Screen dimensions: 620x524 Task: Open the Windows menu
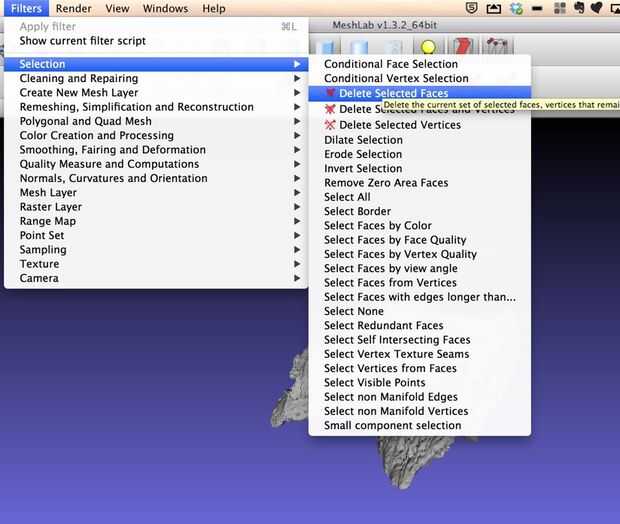click(x=165, y=8)
